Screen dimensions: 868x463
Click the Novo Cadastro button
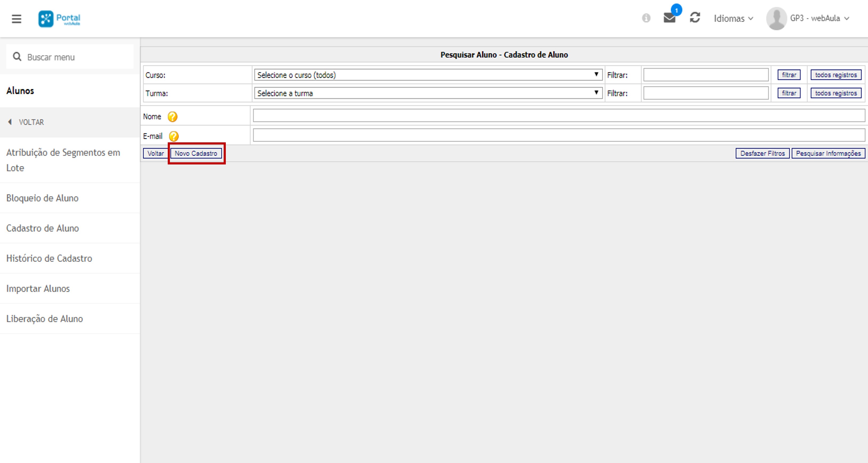pos(196,153)
